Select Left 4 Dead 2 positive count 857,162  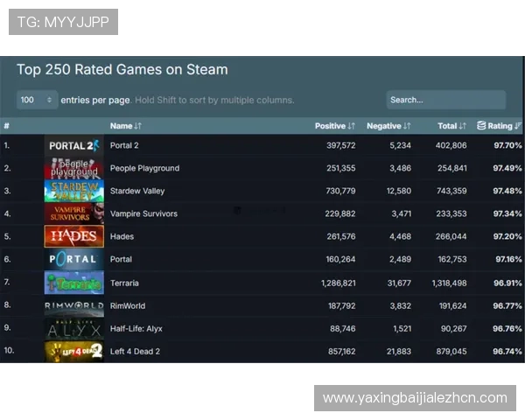(x=341, y=352)
